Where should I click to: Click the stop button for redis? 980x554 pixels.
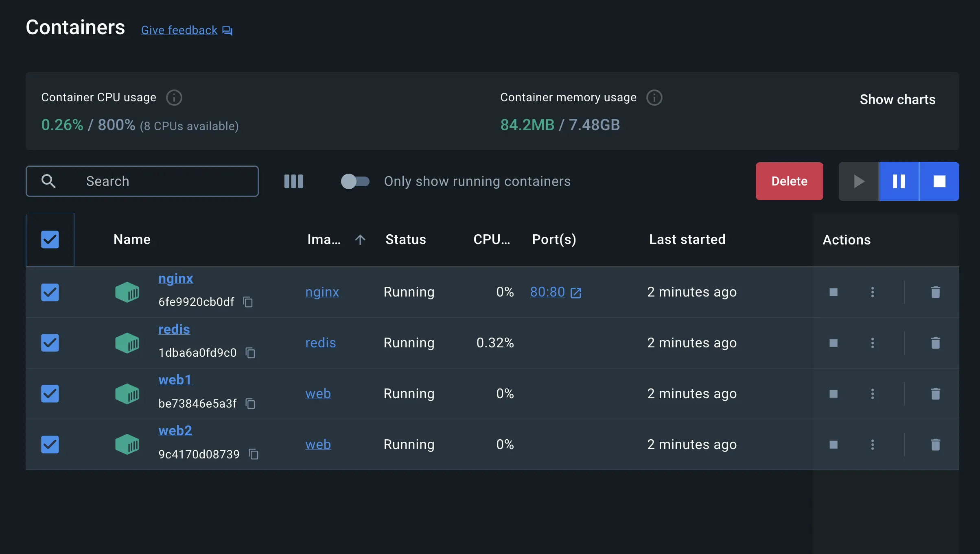(833, 343)
